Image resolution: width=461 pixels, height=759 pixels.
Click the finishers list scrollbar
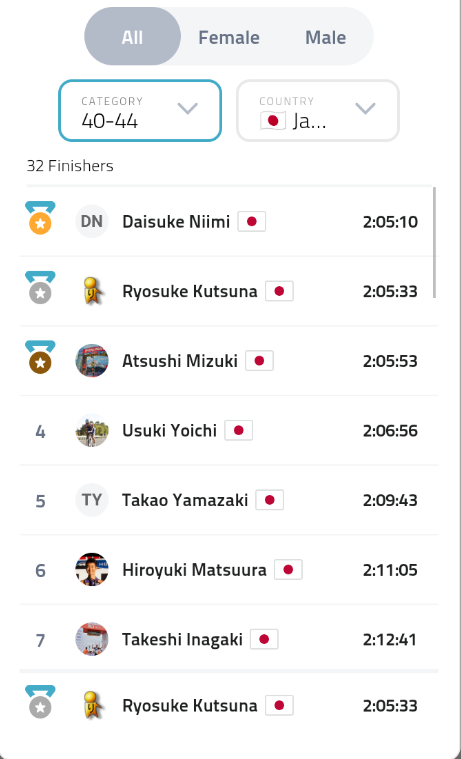[434, 243]
